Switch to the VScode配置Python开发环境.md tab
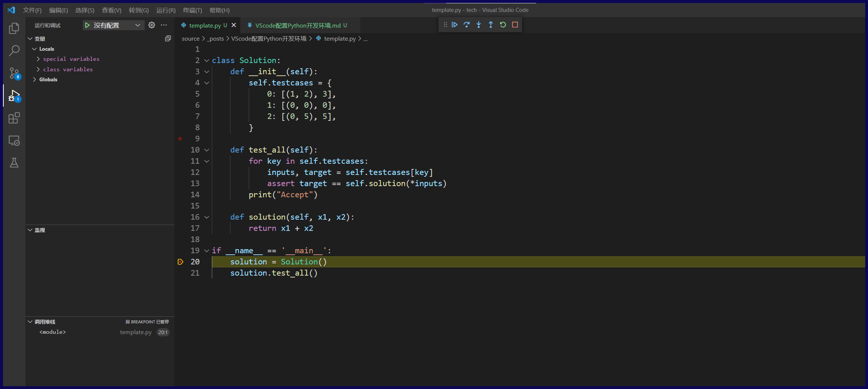This screenshot has height=389, width=868. (298, 25)
